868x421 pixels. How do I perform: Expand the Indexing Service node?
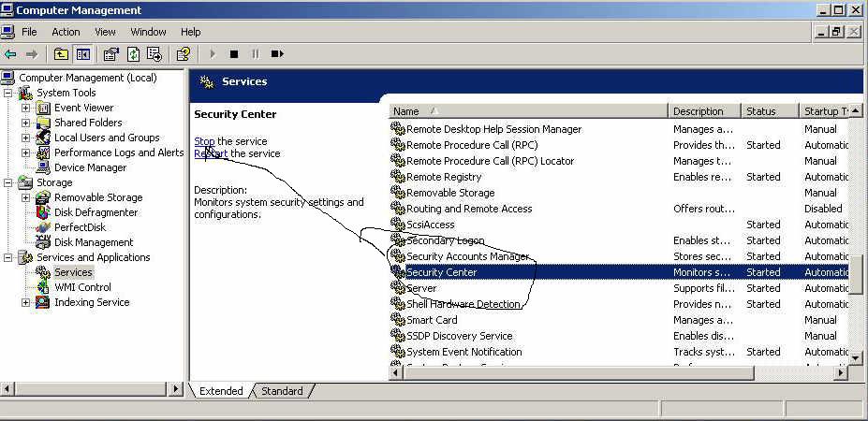pos(25,302)
